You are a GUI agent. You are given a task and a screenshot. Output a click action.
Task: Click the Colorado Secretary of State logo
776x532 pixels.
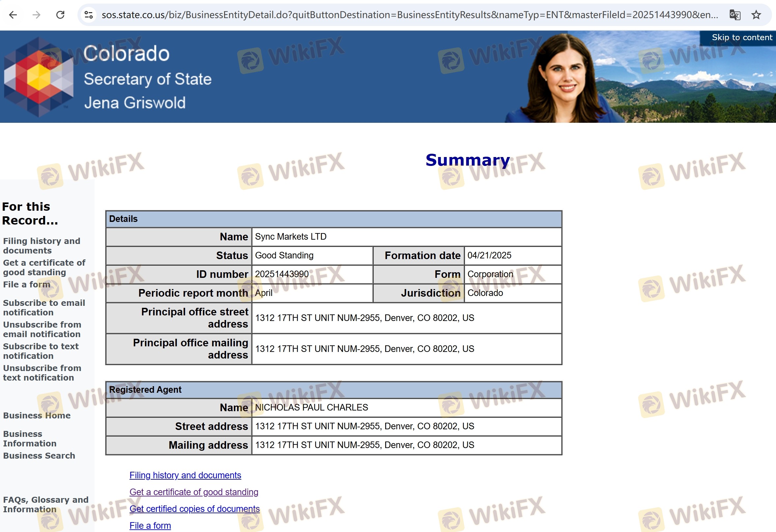pyautogui.click(x=39, y=77)
